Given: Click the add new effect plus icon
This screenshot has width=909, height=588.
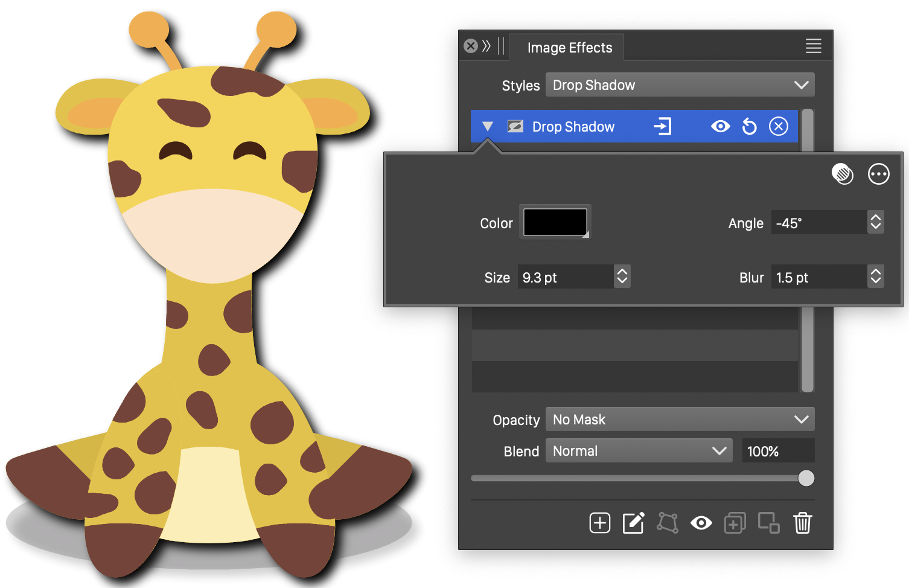Looking at the screenshot, I should (599, 523).
